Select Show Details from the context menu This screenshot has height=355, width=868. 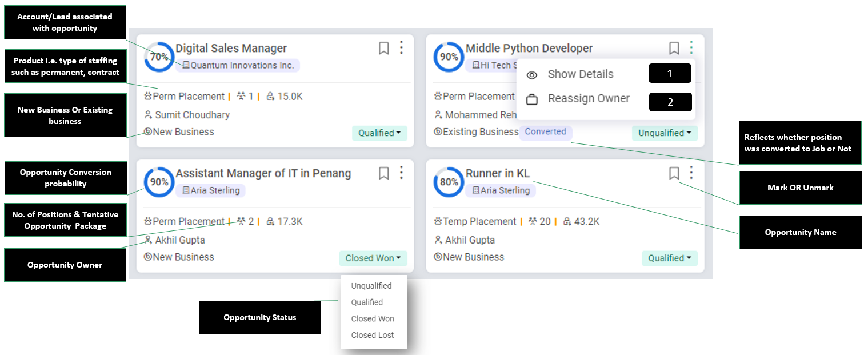tap(580, 74)
